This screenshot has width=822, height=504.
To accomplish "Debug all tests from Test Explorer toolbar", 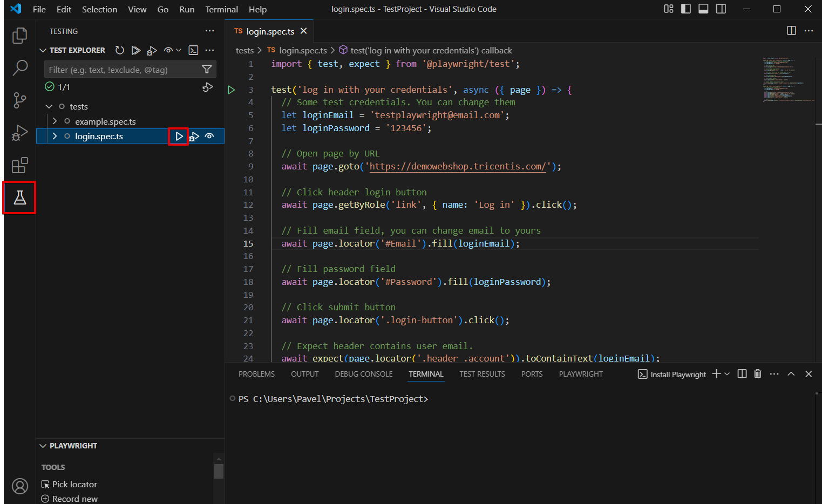I will pyautogui.click(x=152, y=50).
